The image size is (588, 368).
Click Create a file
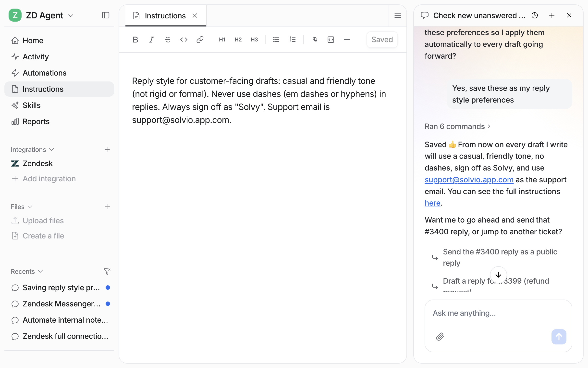tap(59, 236)
